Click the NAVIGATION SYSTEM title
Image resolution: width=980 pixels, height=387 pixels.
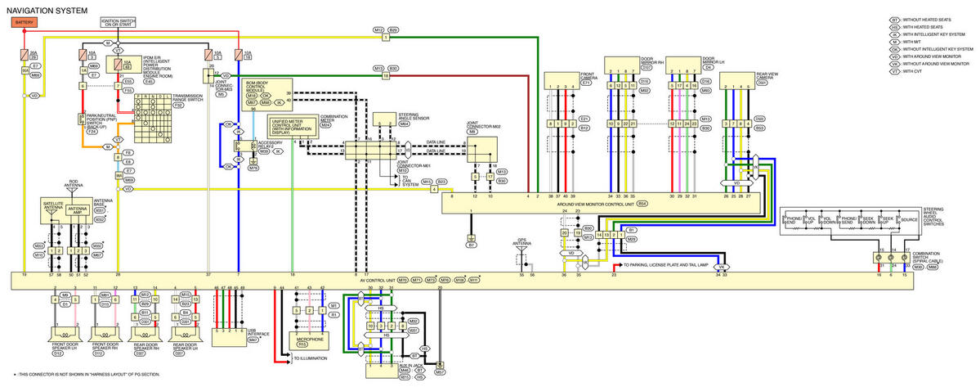(47, 11)
